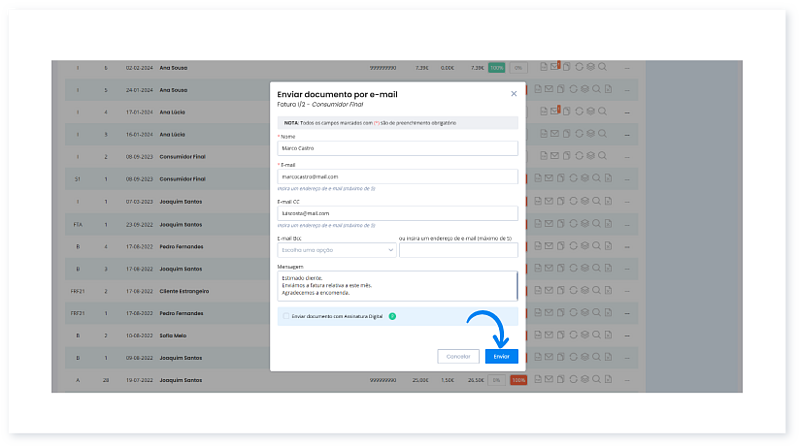Image resolution: width=800 pixels, height=447 pixels.
Task: Close the Enviar documento por e-mail dialog
Action: pos(514,93)
